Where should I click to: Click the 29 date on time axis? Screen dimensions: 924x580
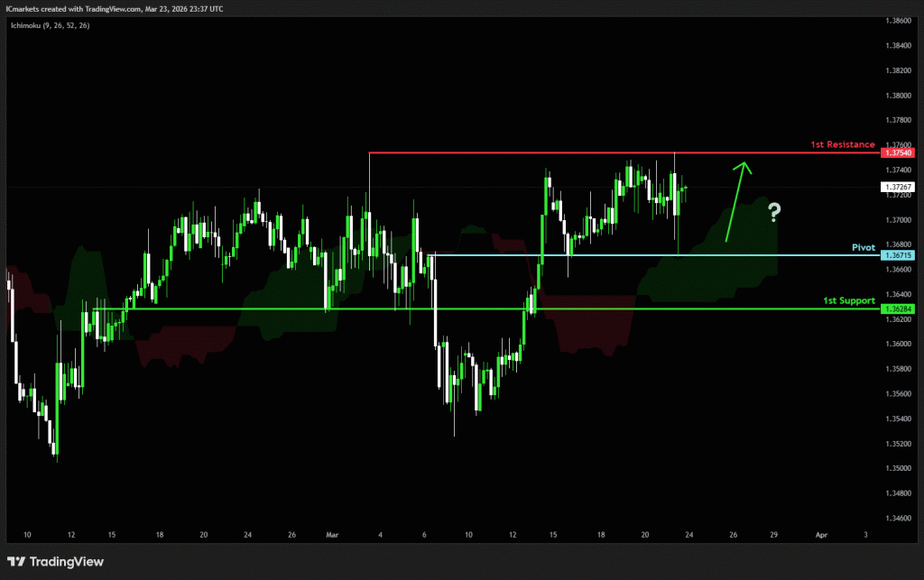(x=774, y=534)
